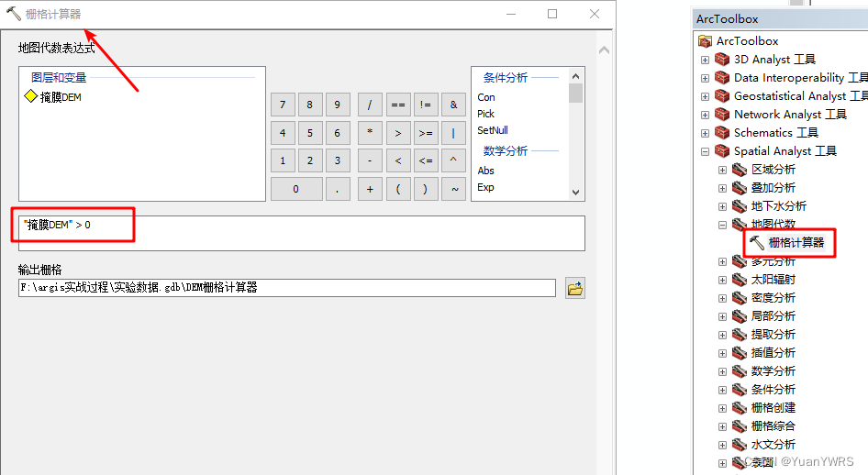
Task: Click the 栅格创建 toolset icon
Action: coord(740,407)
